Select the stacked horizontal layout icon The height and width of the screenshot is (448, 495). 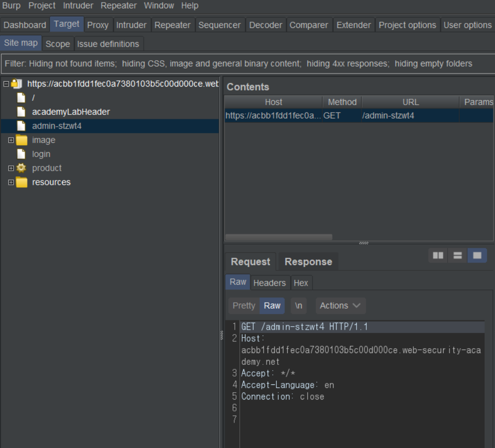[458, 255]
